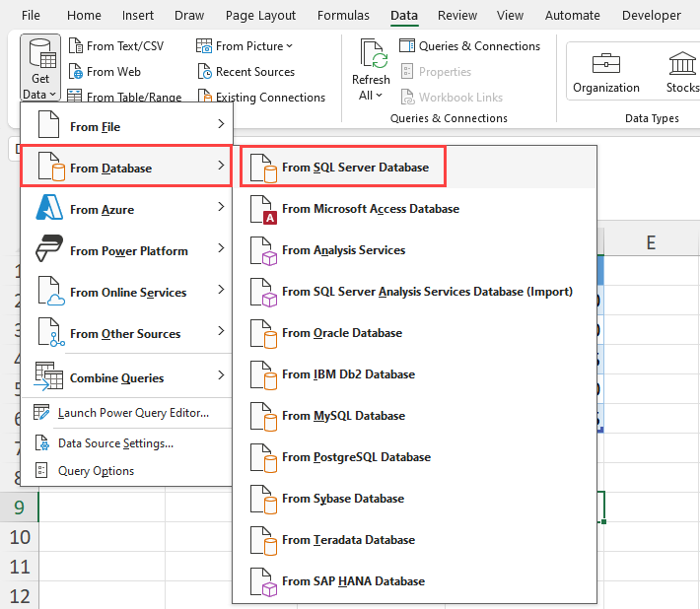Click the Recent Sources icon
This screenshot has width=700, height=609.
click(x=204, y=71)
